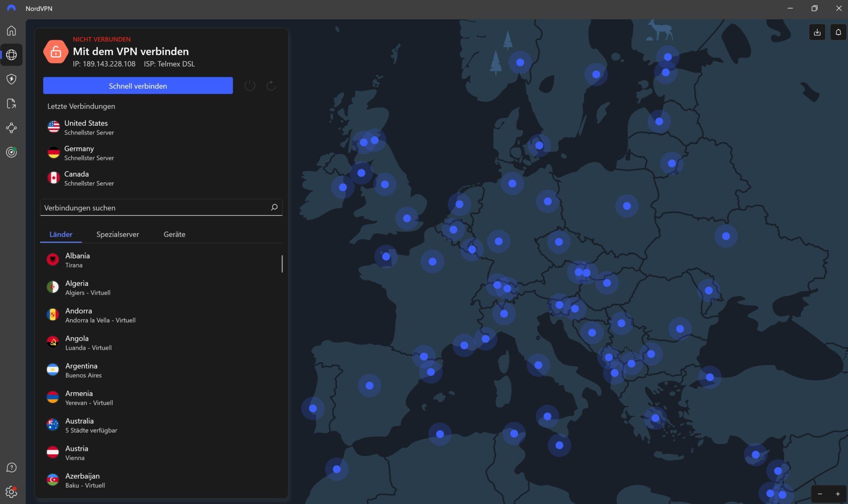Click the refresh reconnect icon
This screenshot has height=504, width=848.
click(x=271, y=86)
